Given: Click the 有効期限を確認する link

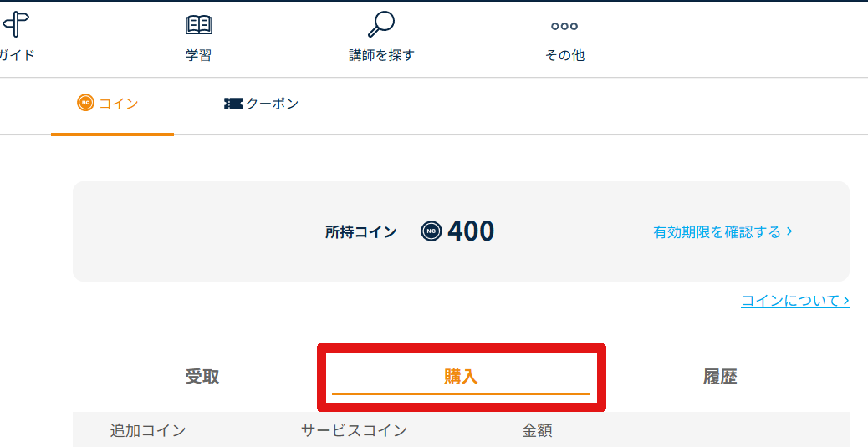Looking at the screenshot, I should pos(722,231).
